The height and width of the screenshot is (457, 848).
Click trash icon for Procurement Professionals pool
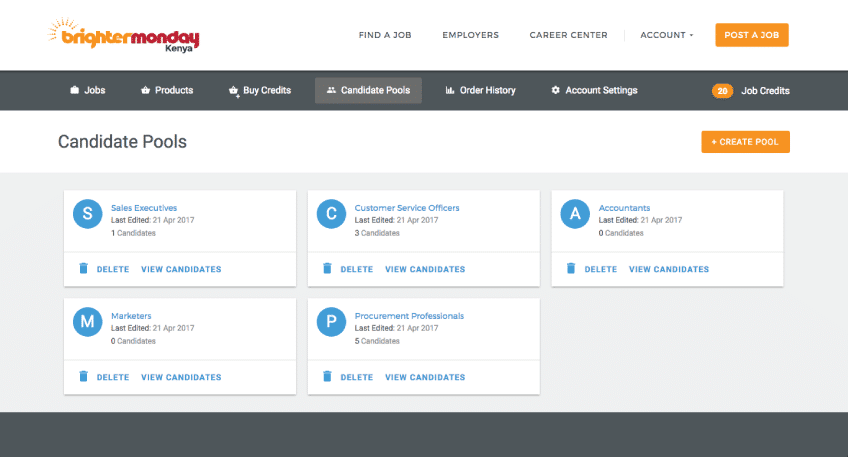click(327, 377)
